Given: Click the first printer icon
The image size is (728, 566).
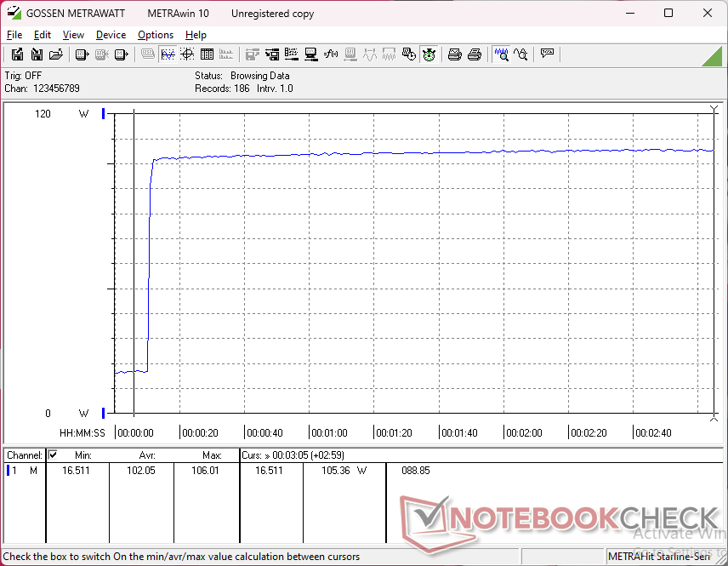Looking at the screenshot, I should pyautogui.click(x=454, y=54).
